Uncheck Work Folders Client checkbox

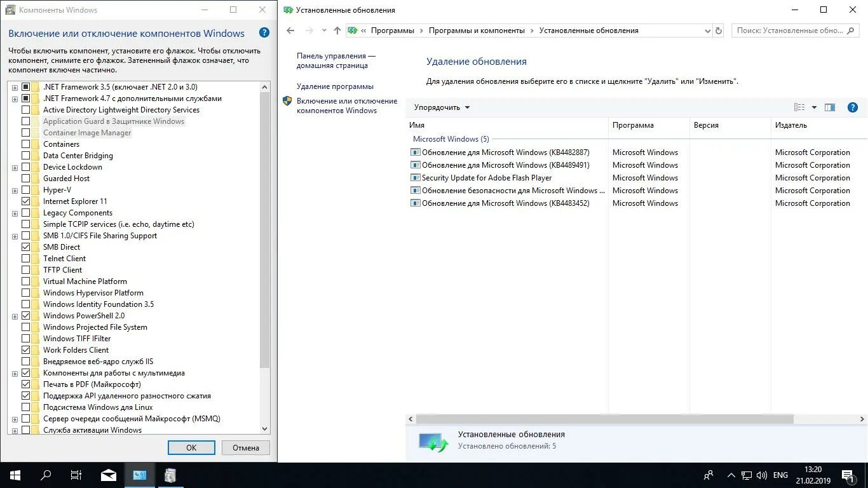pos(25,350)
